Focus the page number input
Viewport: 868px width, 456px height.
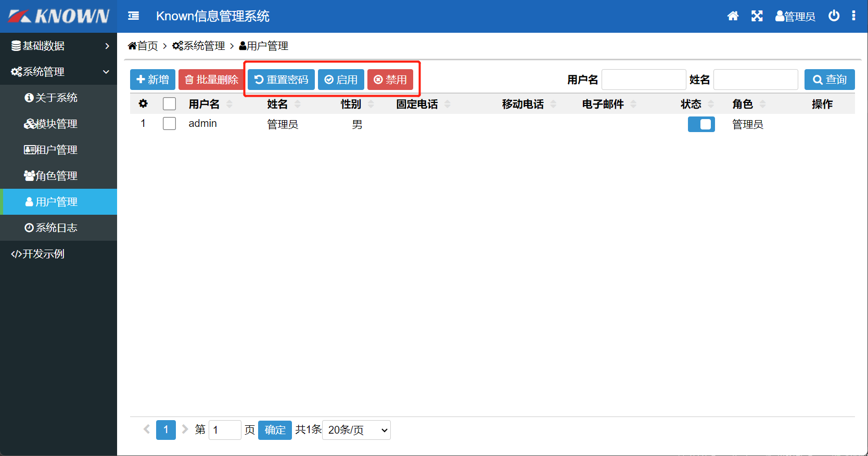pyautogui.click(x=225, y=430)
